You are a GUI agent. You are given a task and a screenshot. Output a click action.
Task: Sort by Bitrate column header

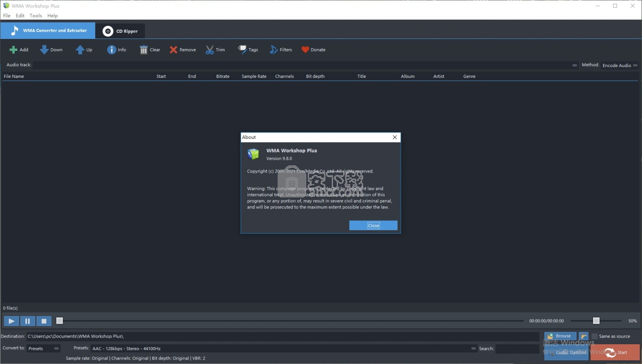(223, 76)
